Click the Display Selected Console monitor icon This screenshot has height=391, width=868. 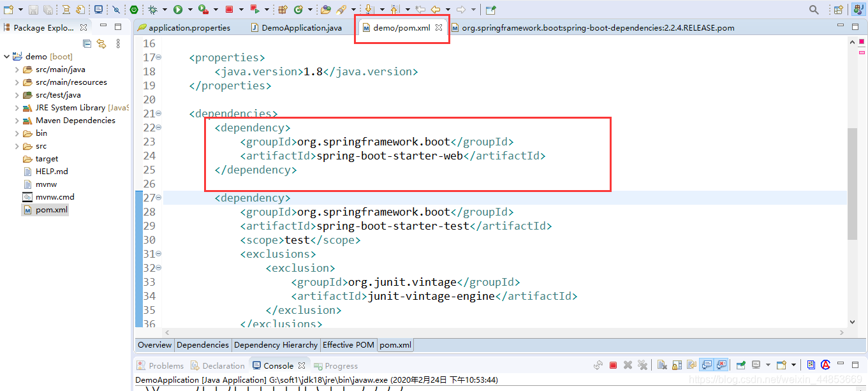756,365
